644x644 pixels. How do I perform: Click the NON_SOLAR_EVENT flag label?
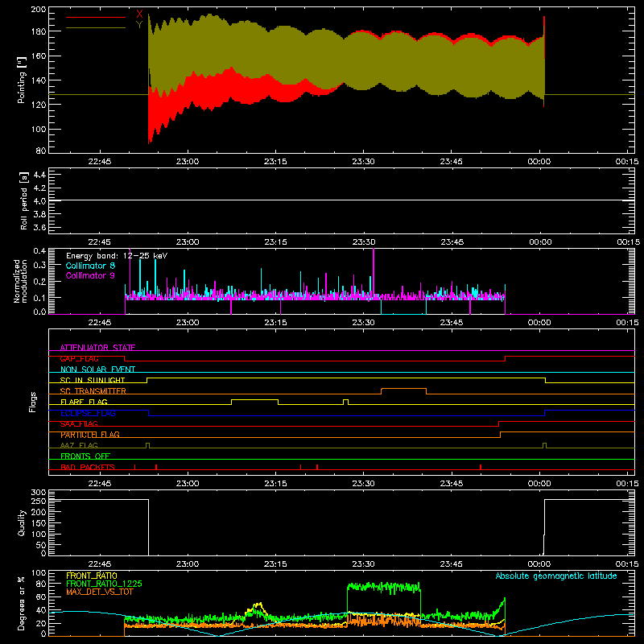coord(97,369)
